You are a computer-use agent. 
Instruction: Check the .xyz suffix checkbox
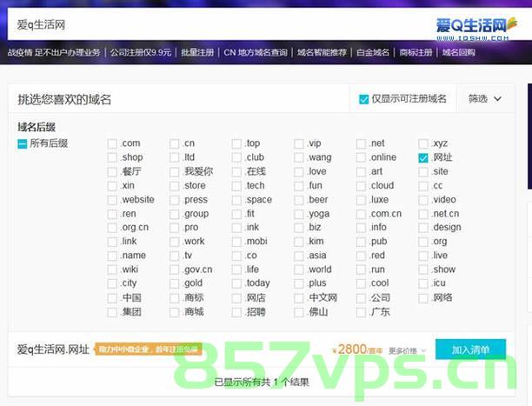[423, 144]
